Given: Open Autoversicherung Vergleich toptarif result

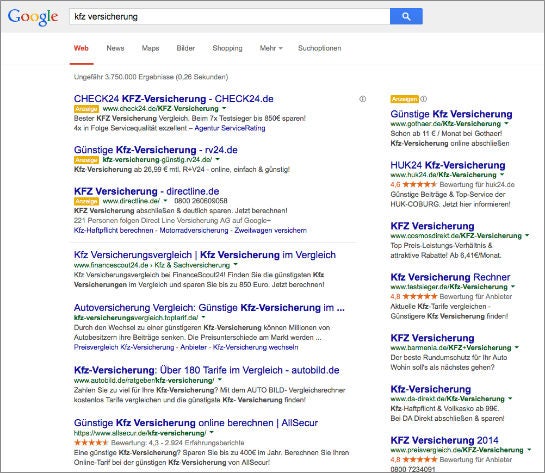Looking at the screenshot, I should [x=209, y=308].
